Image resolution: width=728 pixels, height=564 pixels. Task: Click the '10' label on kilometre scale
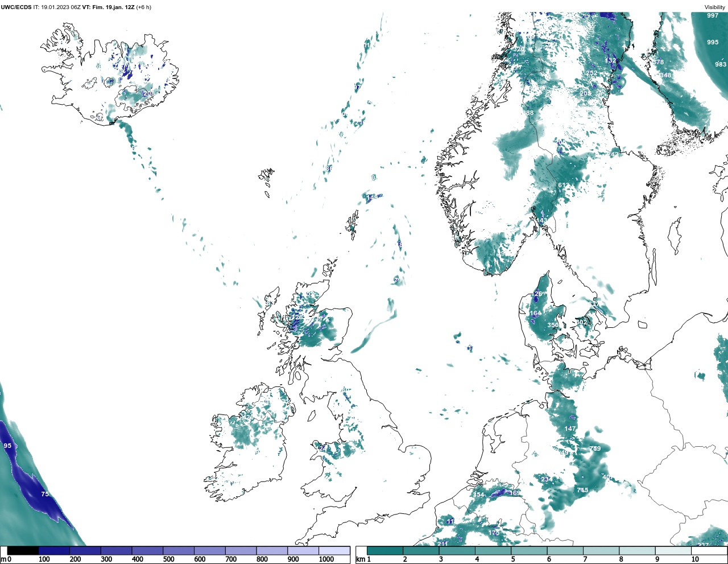pos(695,559)
